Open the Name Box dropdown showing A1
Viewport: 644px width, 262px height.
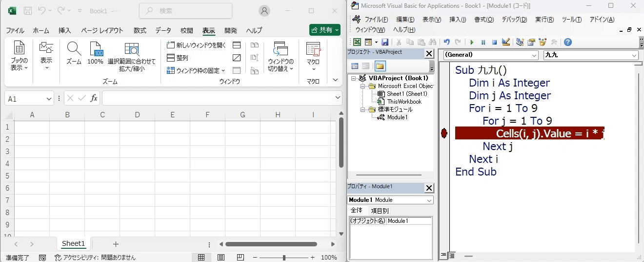(x=49, y=99)
